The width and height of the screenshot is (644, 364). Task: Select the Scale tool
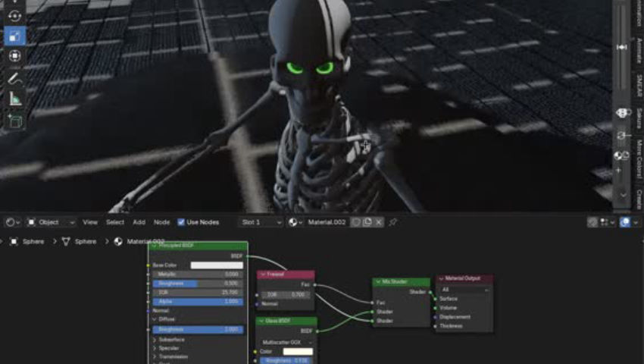point(14,36)
